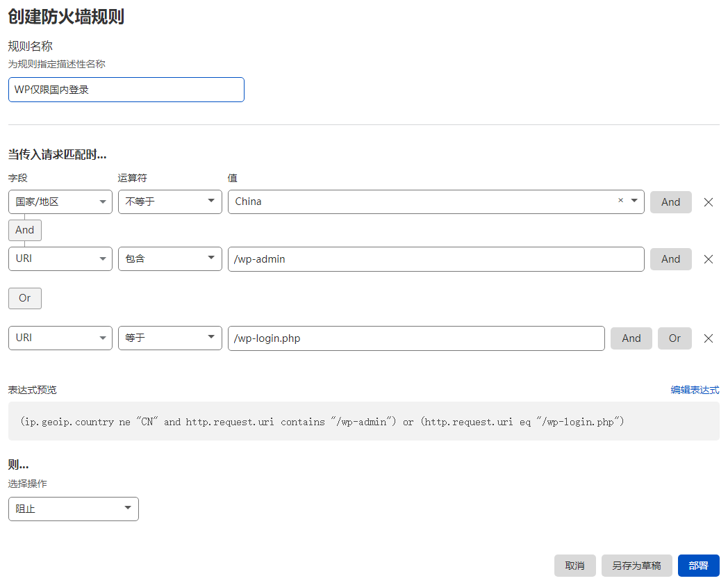Click And button in the /wp-admin row
The width and height of the screenshot is (728, 583).
[670, 259]
